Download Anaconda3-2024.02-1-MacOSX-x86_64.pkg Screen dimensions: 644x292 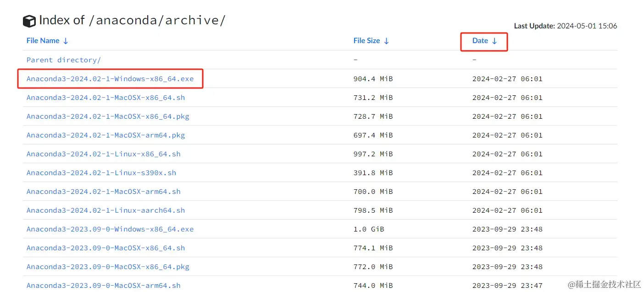(108, 116)
